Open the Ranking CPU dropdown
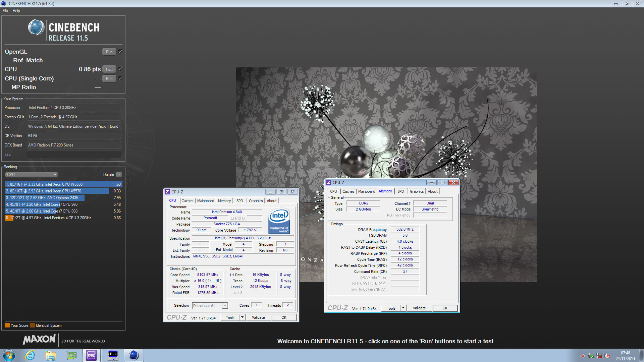The image size is (644, 362). (x=32, y=175)
